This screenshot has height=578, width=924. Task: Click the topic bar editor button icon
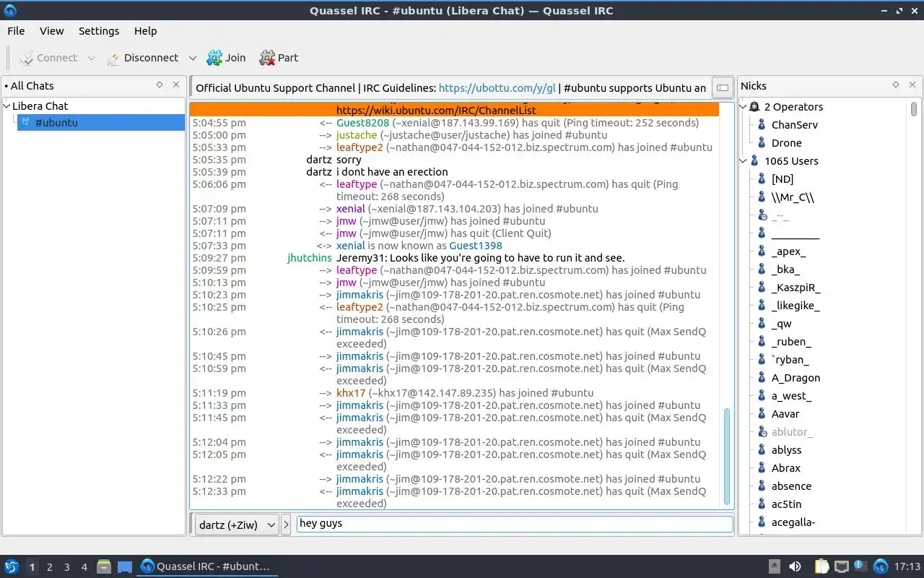(x=722, y=88)
